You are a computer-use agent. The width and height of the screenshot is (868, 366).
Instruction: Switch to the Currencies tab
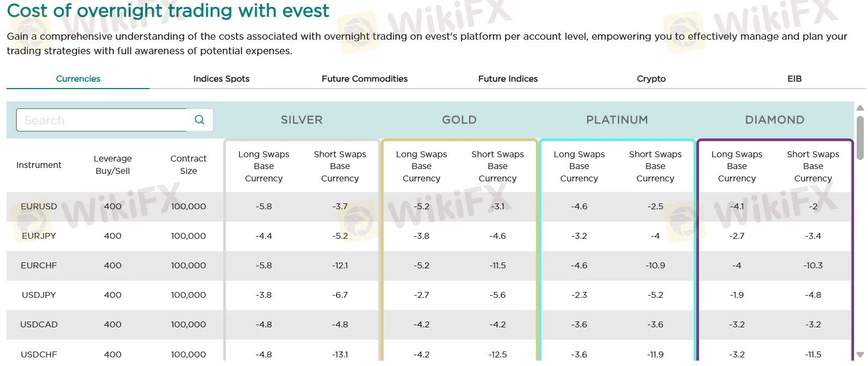(78, 79)
